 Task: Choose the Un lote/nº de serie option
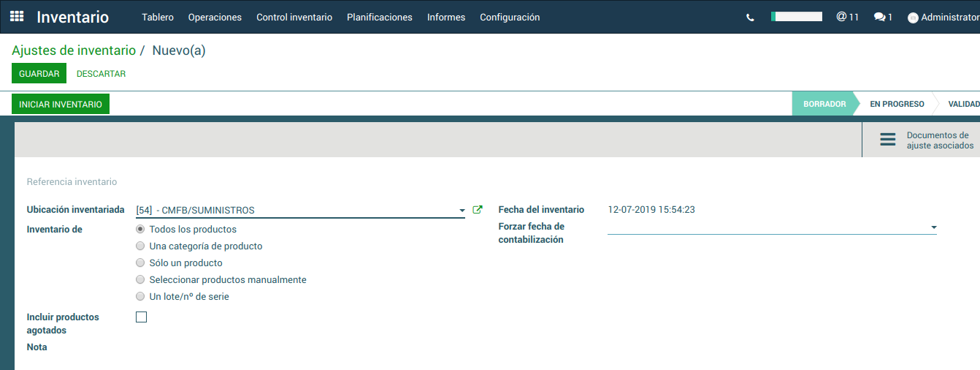coord(141,296)
